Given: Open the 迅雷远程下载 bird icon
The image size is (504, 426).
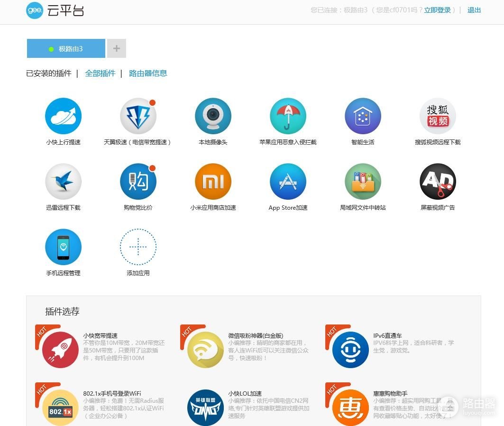Looking at the screenshot, I should [64, 181].
